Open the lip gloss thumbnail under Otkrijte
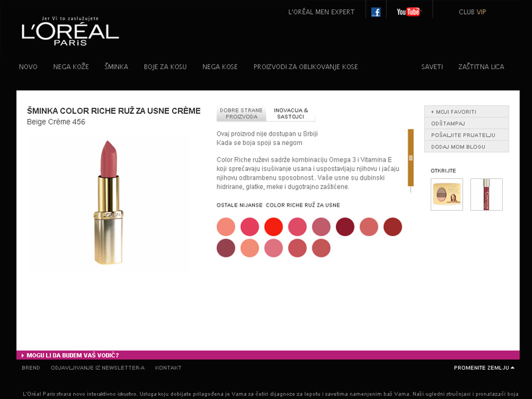 [486, 194]
